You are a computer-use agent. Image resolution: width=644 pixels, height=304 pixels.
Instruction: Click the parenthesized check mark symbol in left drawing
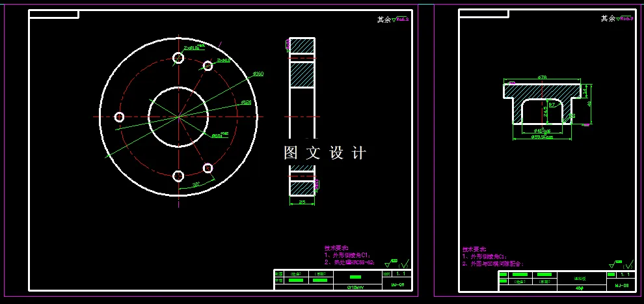point(404,264)
